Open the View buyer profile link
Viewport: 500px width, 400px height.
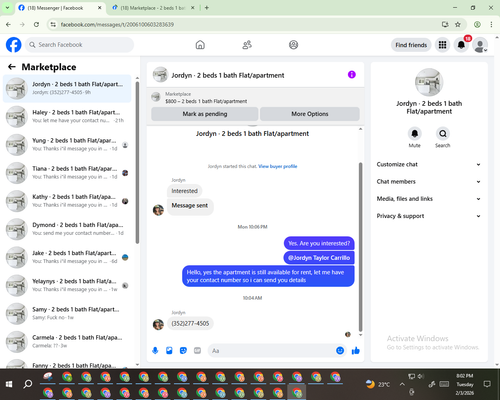tap(278, 166)
